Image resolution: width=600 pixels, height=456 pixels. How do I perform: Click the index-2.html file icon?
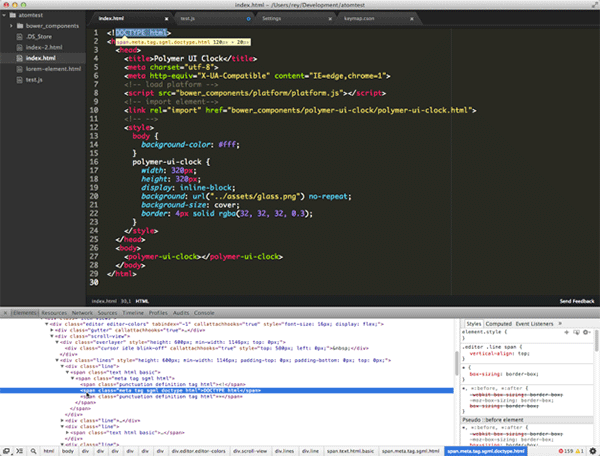(21, 48)
